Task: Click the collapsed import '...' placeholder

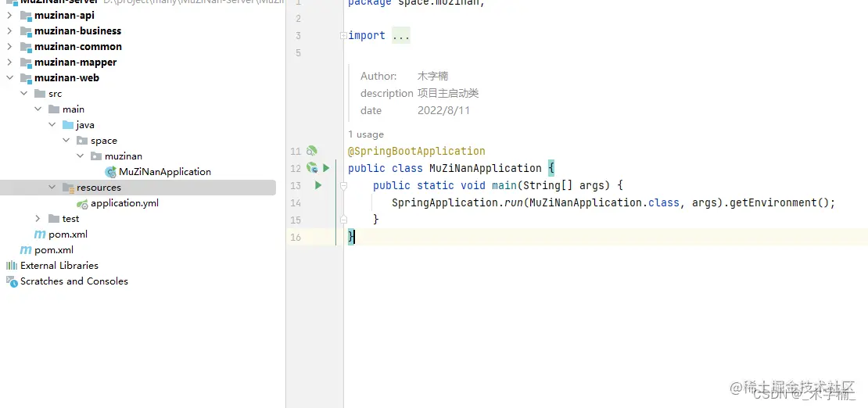Action: 401,35
